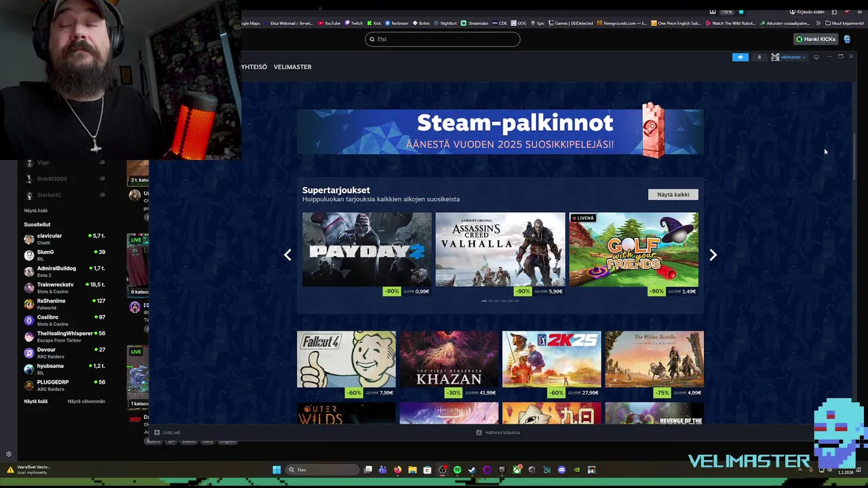
Task: Open the Fallout 4 offer
Action: [346, 364]
